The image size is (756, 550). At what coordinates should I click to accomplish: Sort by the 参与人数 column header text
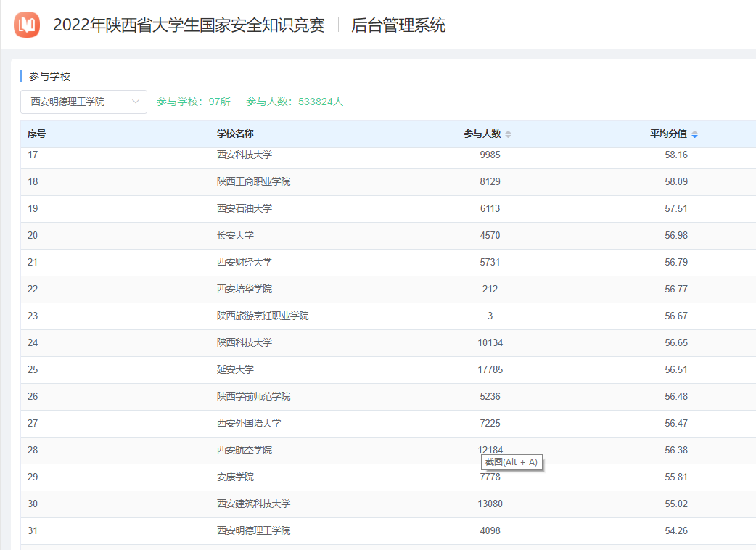click(x=482, y=134)
